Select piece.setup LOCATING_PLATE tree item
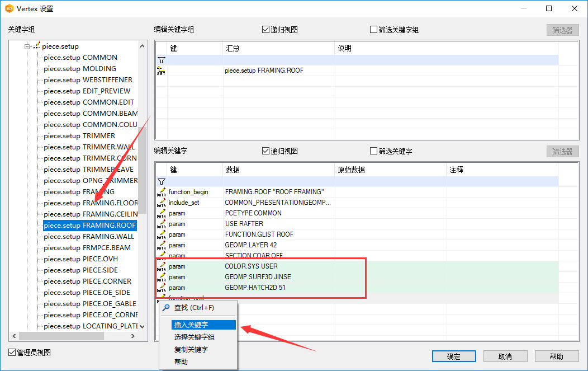The image size is (588, 371). pyautogui.click(x=91, y=326)
